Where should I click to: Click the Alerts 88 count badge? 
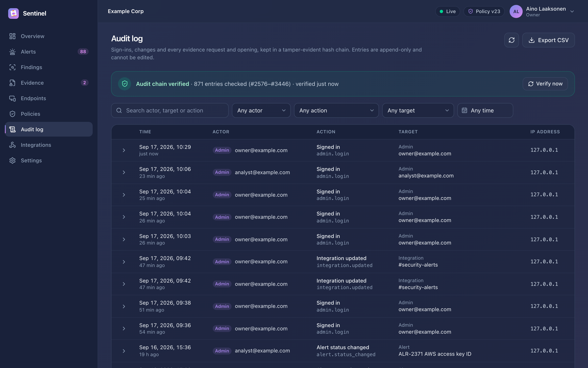coord(83,52)
